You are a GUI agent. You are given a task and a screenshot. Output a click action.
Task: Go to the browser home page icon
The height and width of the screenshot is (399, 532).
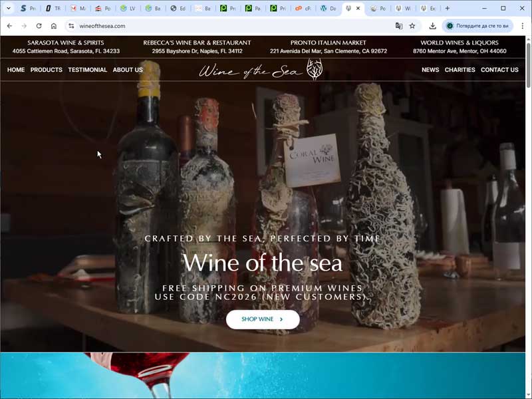point(54,26)
